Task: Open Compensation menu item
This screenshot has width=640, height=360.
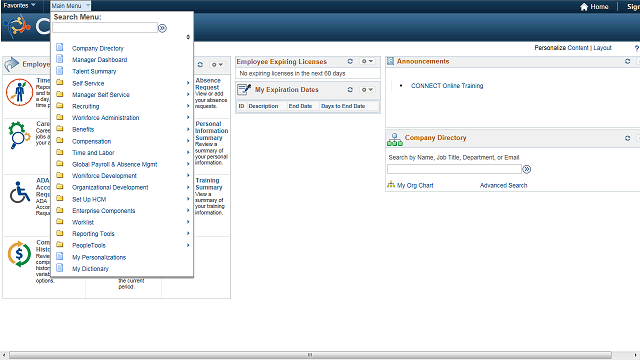Action: tap(91, 141)
